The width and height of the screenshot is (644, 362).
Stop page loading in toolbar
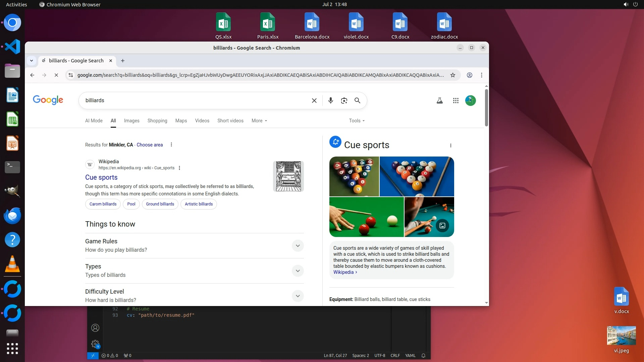pyautogui.click(x=56, y=75)
